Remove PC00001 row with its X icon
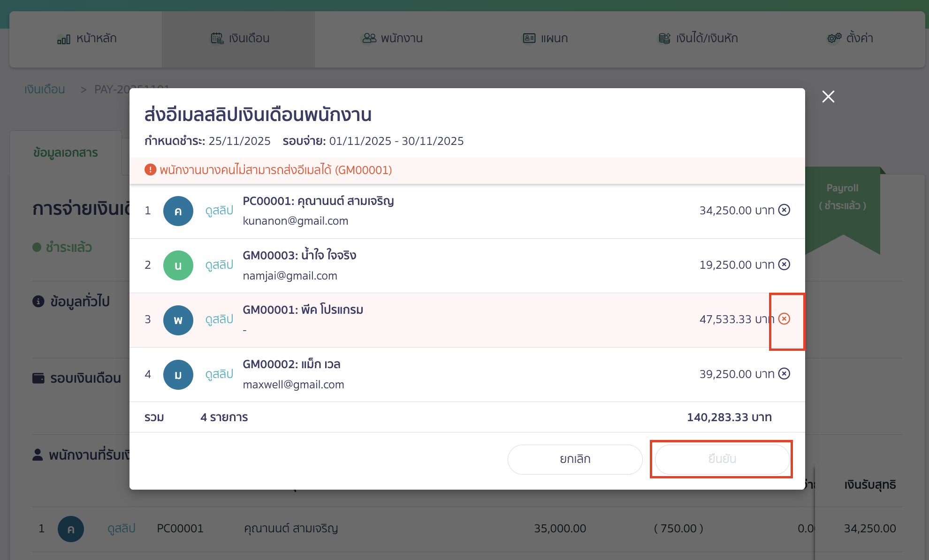Viewport: 929px width, 560px height. click(784, 210)
